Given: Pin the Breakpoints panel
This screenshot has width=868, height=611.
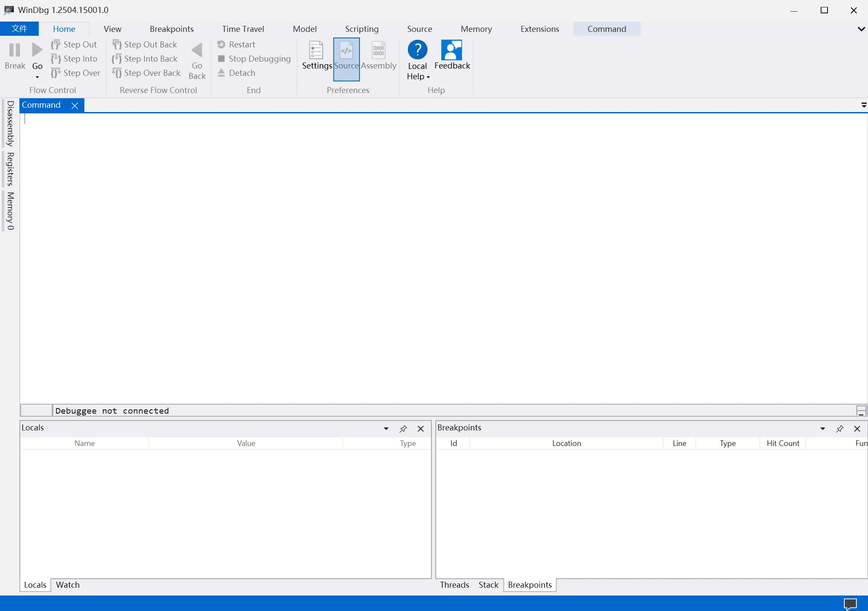Looking at the screenshot, I should pos(840,429).
